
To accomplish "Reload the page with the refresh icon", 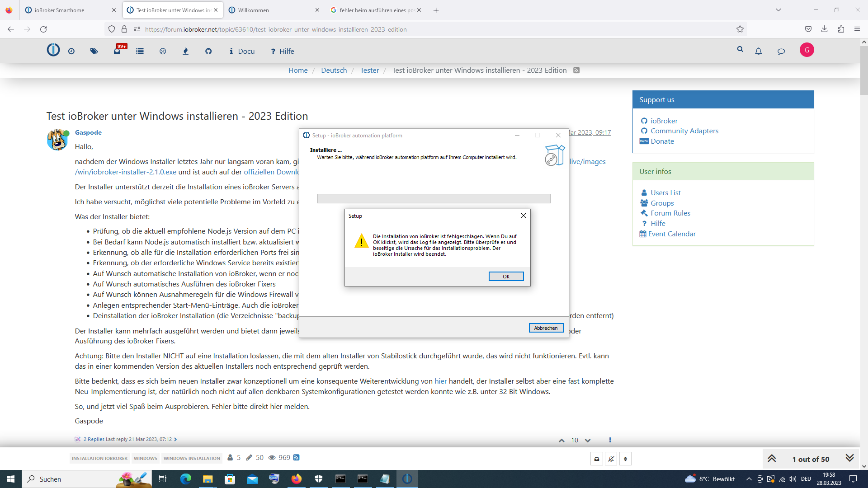I will (43, 29).
